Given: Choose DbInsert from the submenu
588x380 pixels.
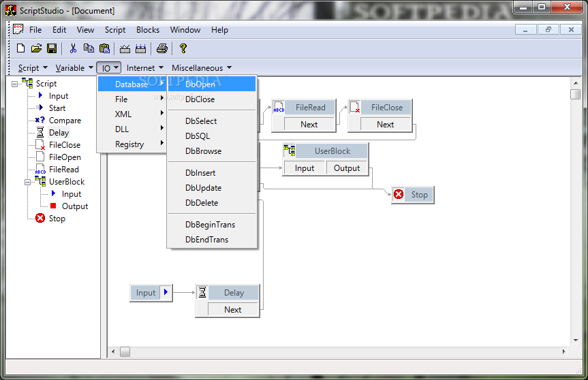Looking at the screenshot, I should pyautogui.click(x=212, y=173).
